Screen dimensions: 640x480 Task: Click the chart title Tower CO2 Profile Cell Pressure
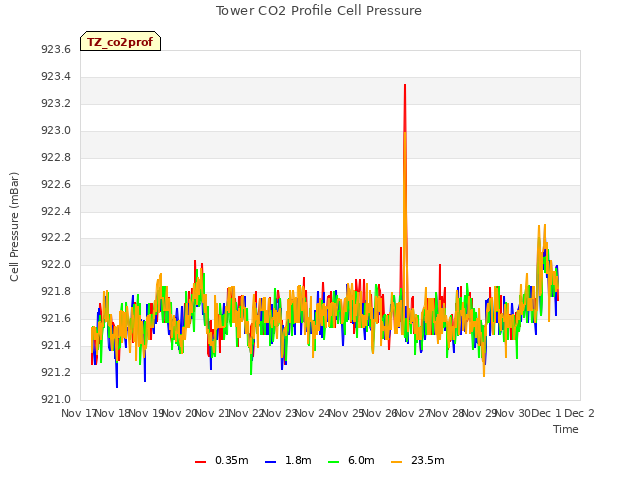319,11
